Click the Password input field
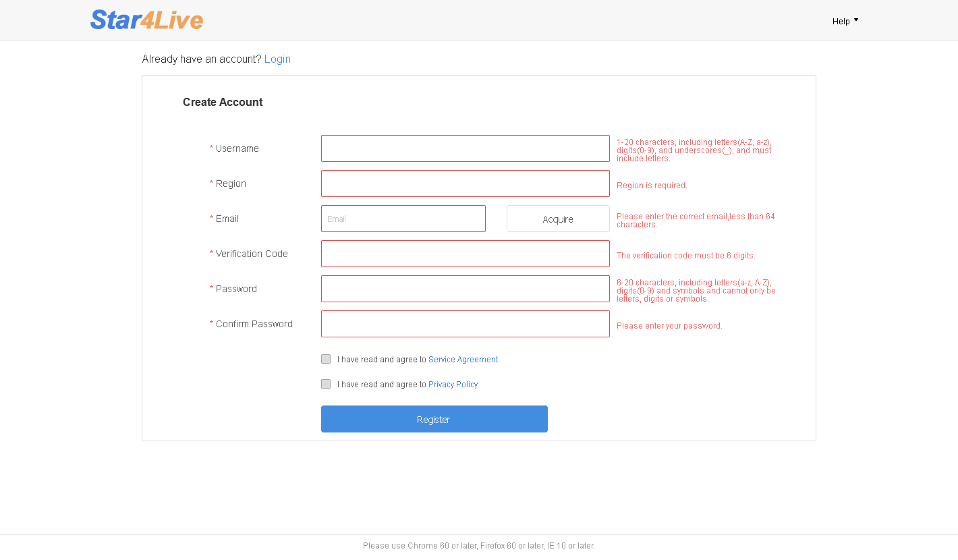Screen dimensions: 958x560 [x=466, y=289]
